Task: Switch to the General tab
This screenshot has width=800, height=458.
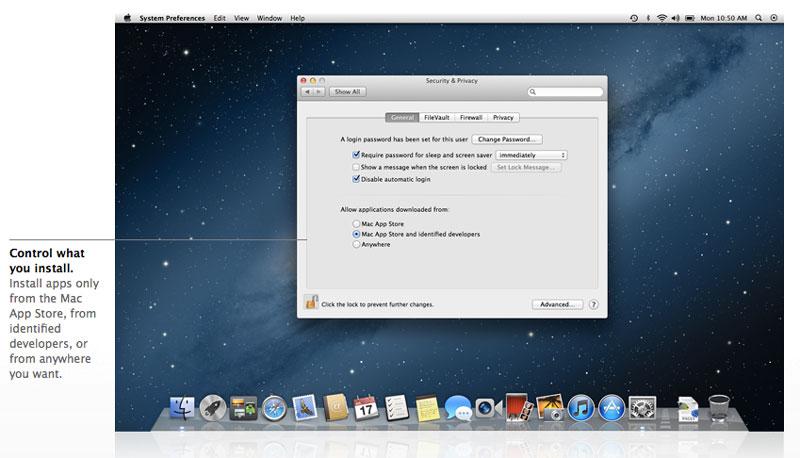Action: coord(402,117)
